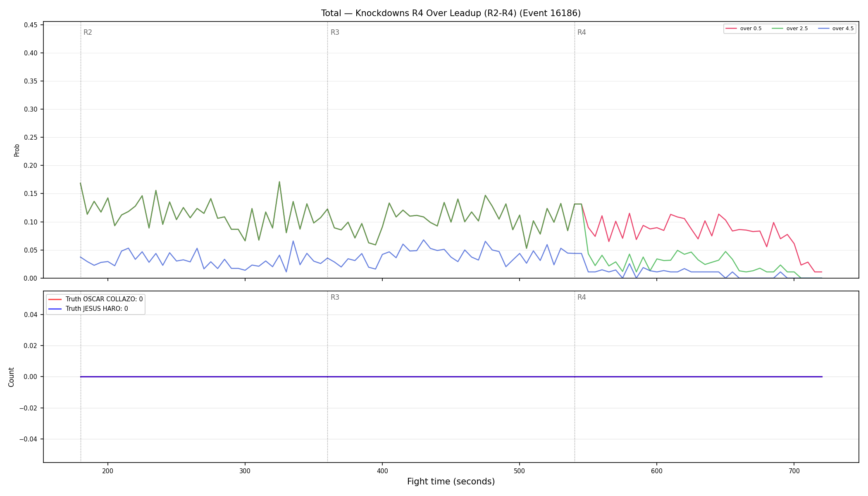The width and height of the screenshot is (868, 496).
Task: Click the 200 tick label on time axis
Action: coord(108,471)
